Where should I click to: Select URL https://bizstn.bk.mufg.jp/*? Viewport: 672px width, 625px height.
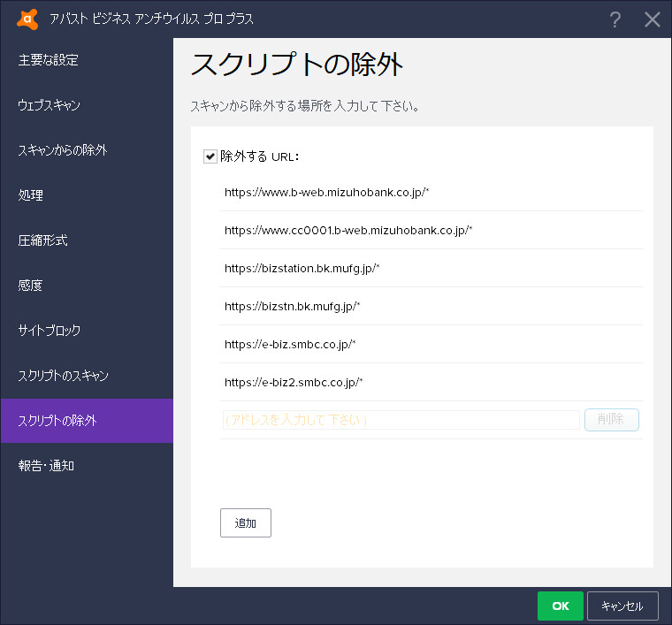click(x=431, y=307)
